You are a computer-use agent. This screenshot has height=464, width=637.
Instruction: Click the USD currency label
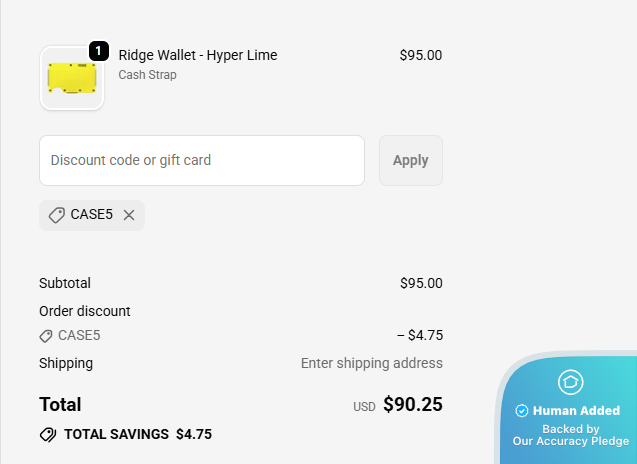pyautogui.click(x=364, y=407)
